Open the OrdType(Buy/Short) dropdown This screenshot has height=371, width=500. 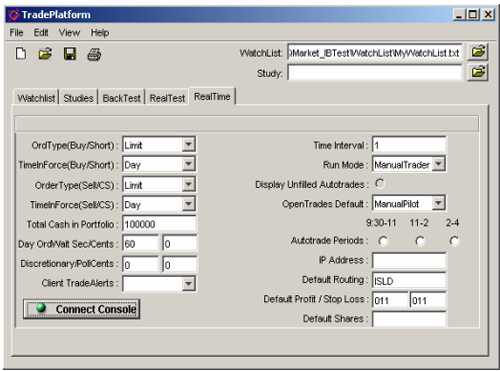(x=188, y=145)
